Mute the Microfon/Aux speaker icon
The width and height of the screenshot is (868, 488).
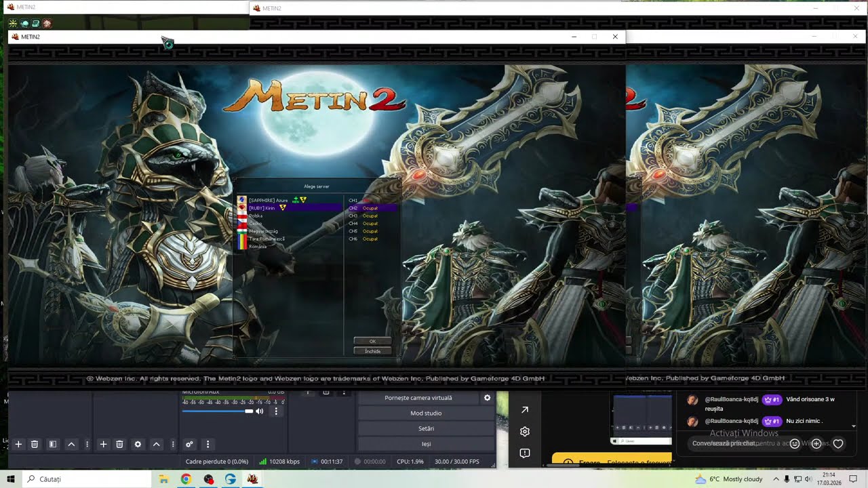[x=259, y=411]
